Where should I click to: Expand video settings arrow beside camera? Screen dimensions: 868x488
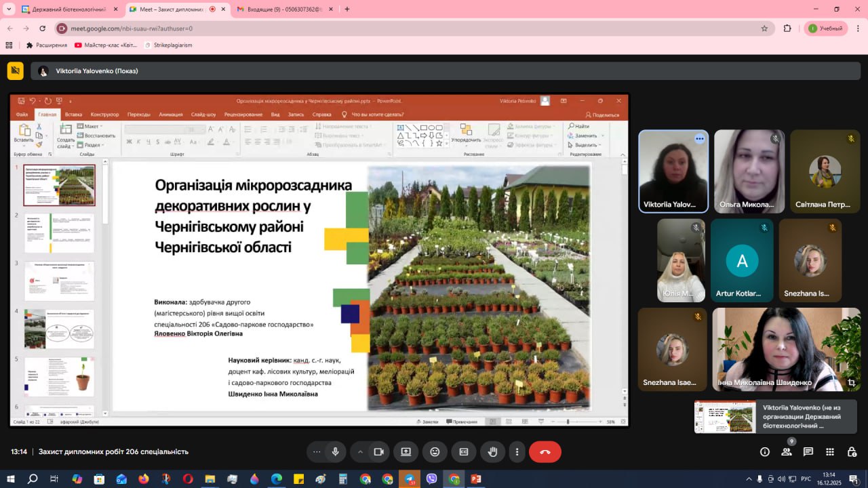pyautogui.click(x=360, y=452)
